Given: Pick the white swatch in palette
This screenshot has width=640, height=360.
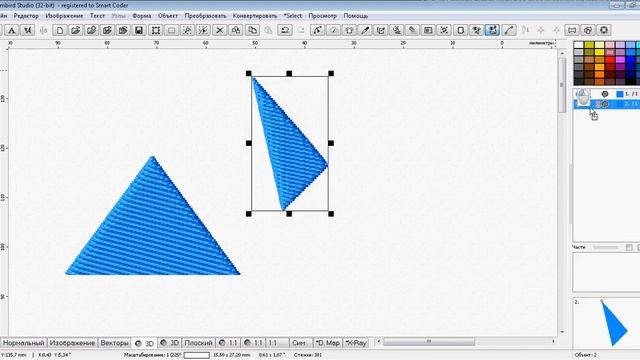Looking at the screenshot, I should click(579, 45).
